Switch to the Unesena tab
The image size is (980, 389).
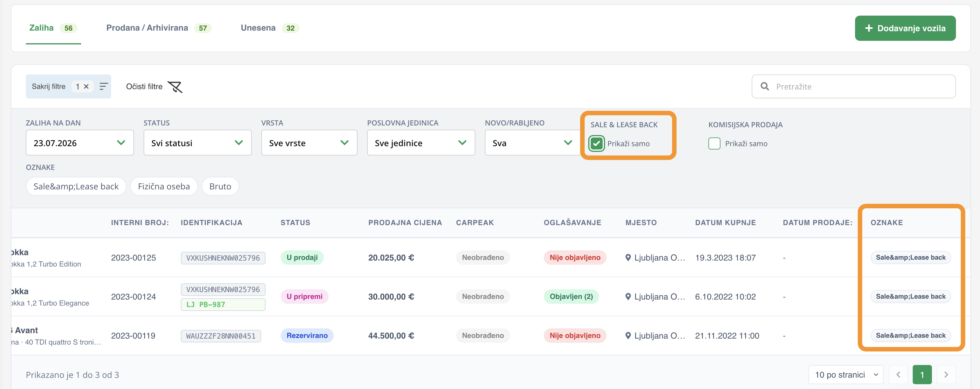click(x=270, y=28)
